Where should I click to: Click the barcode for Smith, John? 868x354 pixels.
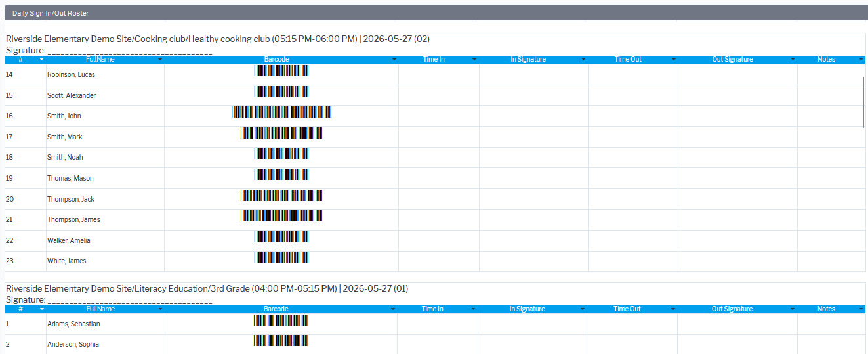pos(281,112)
